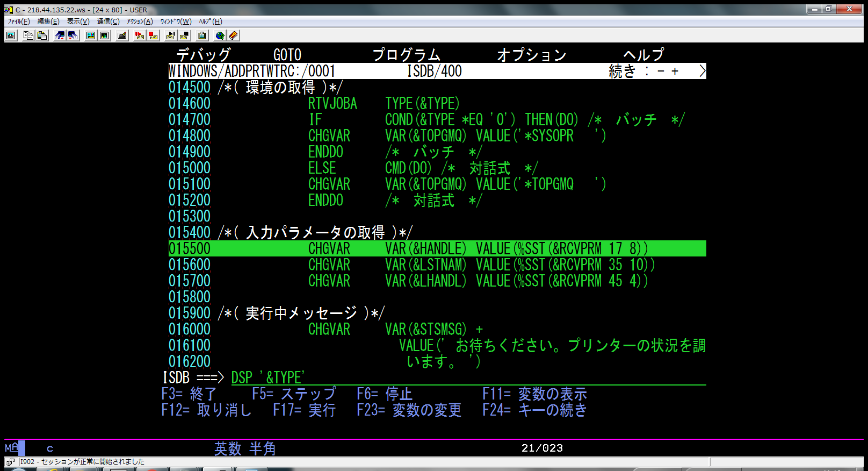Click the Print Screen toolbar icon
The image size is (868, 471).
click(11, 35)
